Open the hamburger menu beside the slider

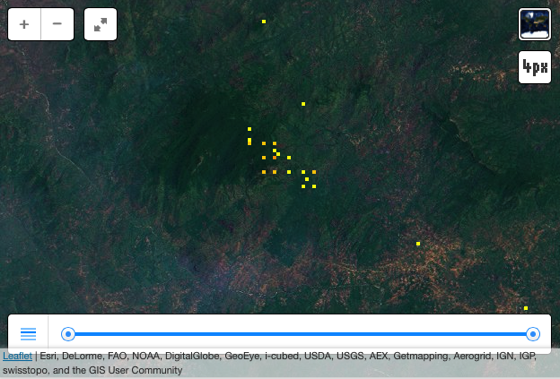click(28, 334)
